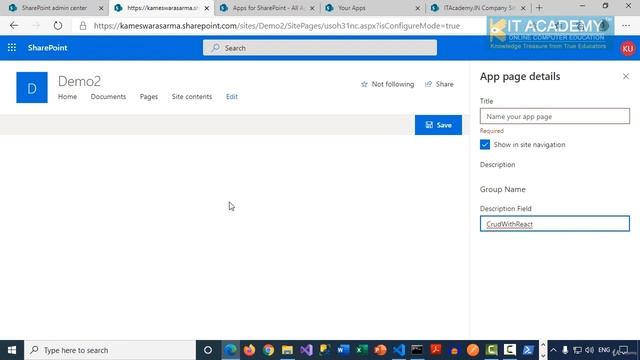
Task: Open Microsoft Word from taskbar
Action: 343,350
